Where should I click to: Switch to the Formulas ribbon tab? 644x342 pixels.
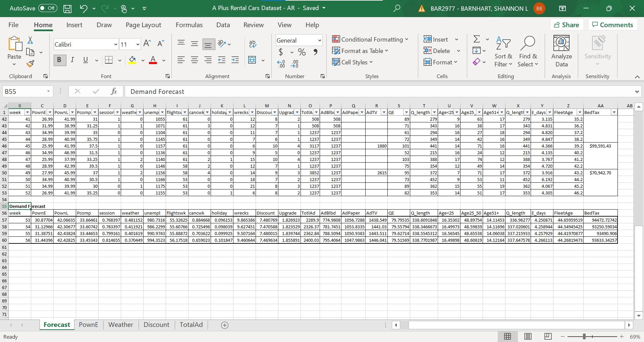(x=189, y=24)
